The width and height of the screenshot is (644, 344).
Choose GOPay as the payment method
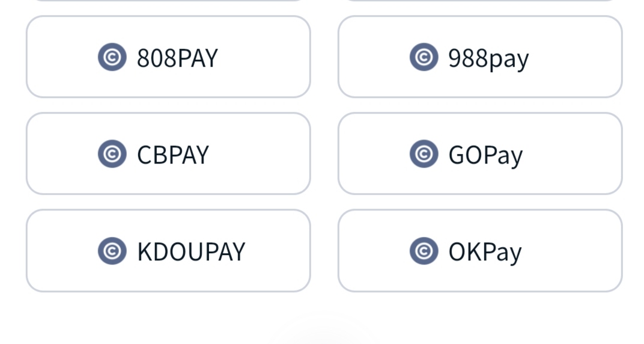[480, 154]
